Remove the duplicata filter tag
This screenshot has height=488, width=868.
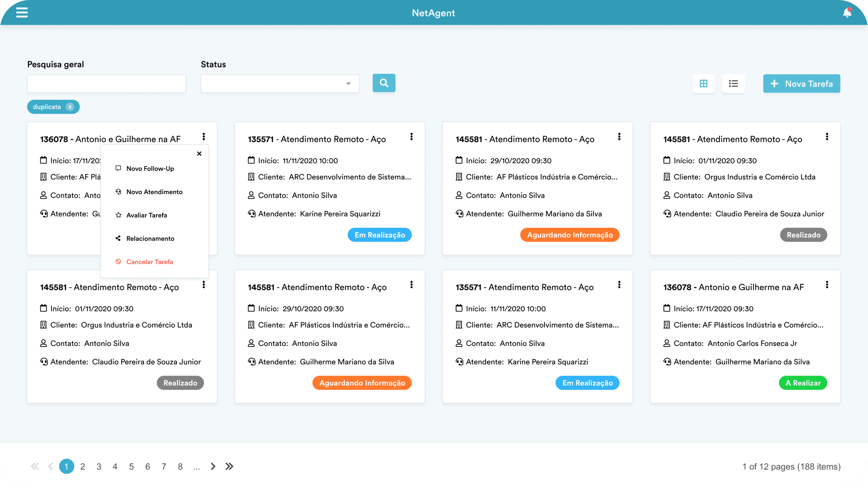coord(70,107)
